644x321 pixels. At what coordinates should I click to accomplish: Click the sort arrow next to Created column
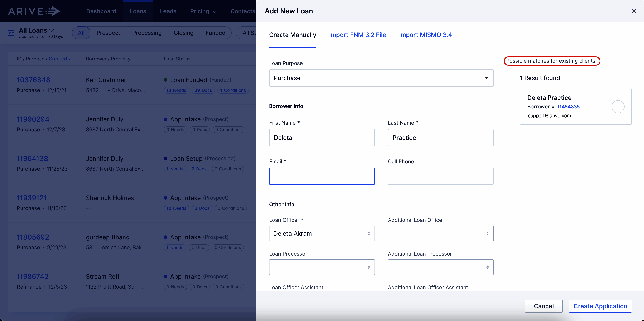coord(69,59)
